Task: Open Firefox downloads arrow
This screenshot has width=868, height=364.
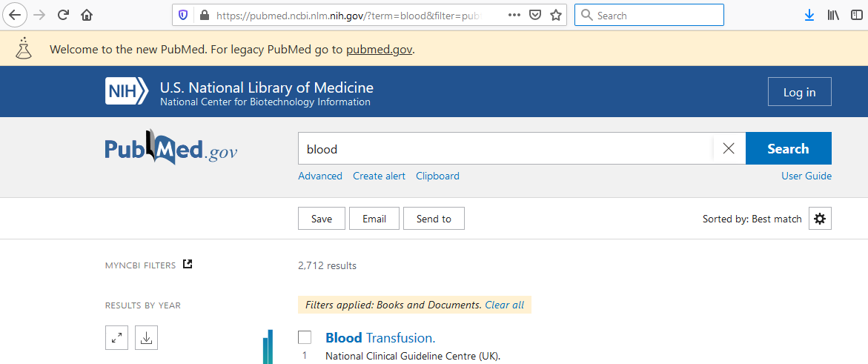Action: (809, 15)
